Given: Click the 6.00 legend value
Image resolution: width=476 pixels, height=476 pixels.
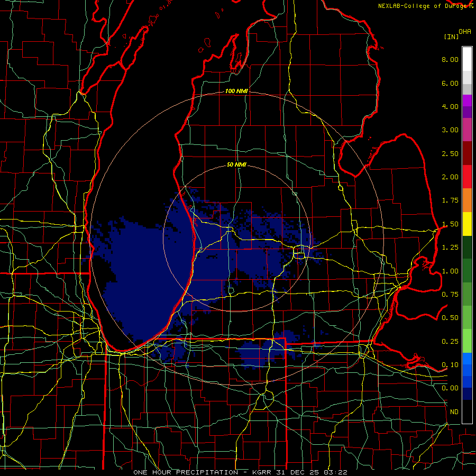Looking at the screenshot, I should point(450,83).
